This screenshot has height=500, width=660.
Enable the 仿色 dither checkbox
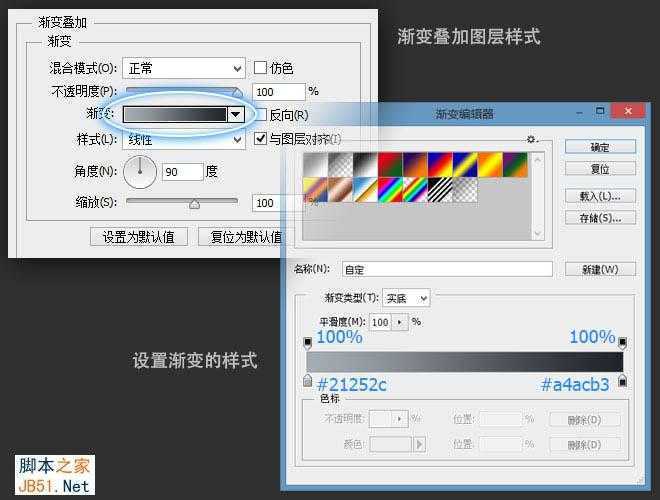coord(260,67)
